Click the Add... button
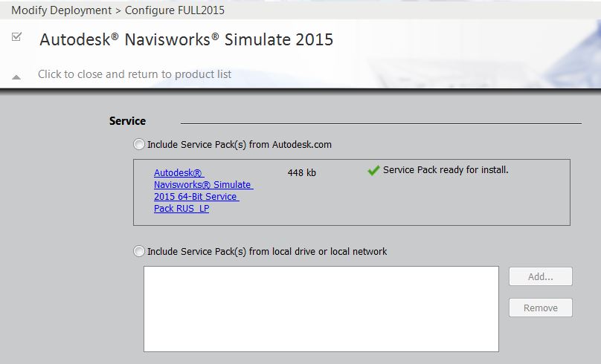Viewport: 601px width, 364px height. [x=541, y=276]
